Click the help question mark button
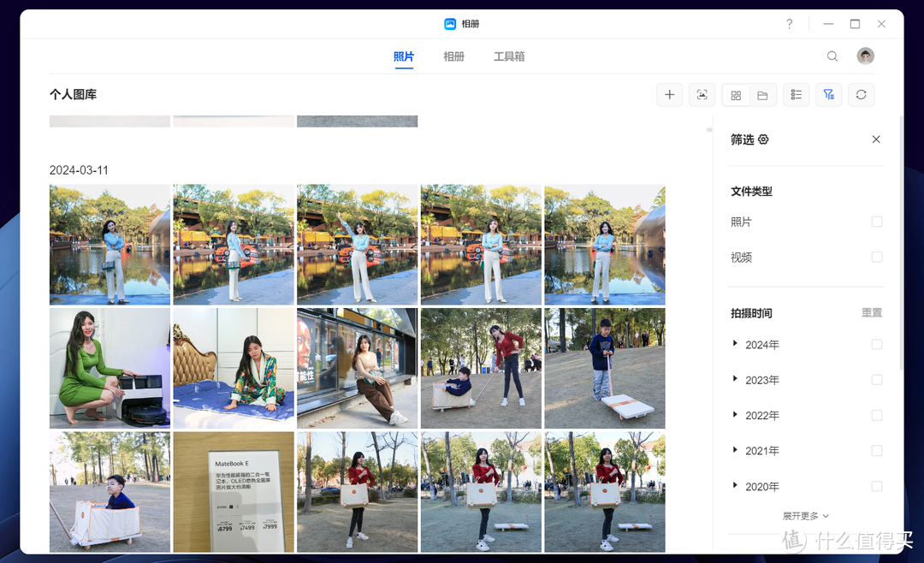Viewport: 924px width, 563px height. pyautogui.click(x=789, y=23)
